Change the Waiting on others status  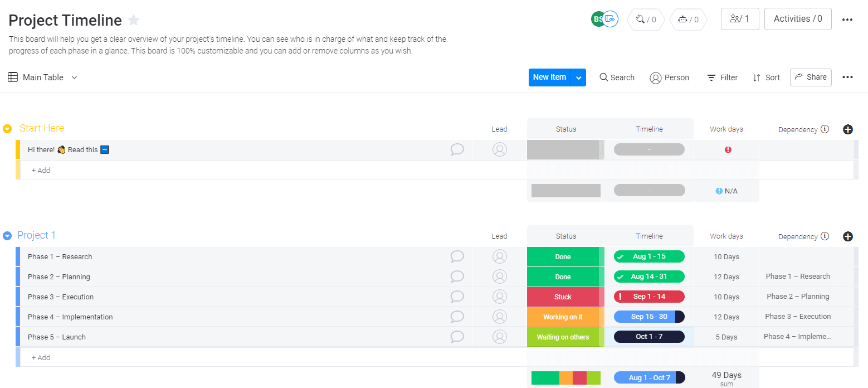click(563, 337)
